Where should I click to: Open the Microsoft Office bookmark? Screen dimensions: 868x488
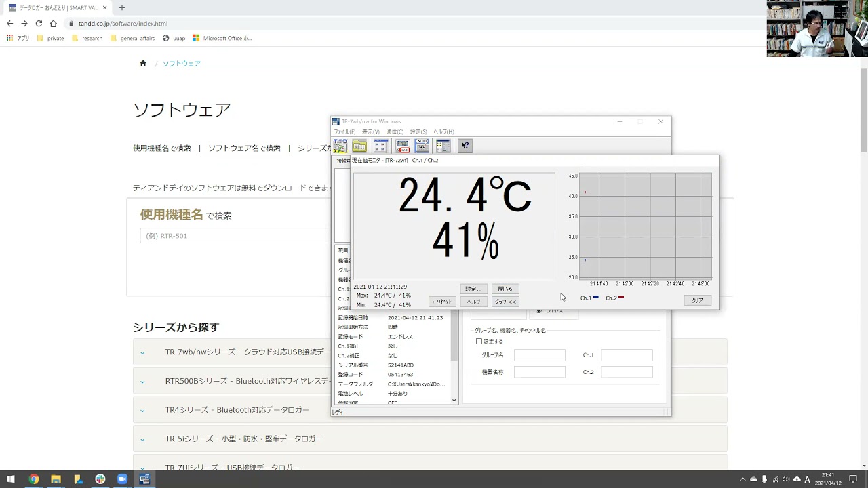222,38
